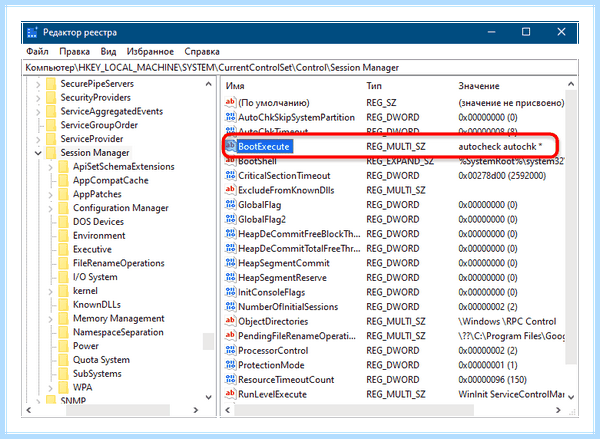Expand the Memory Management subkey
This screenshot has height=439, width=600.
pyautogui.click(x=51, y=319)
